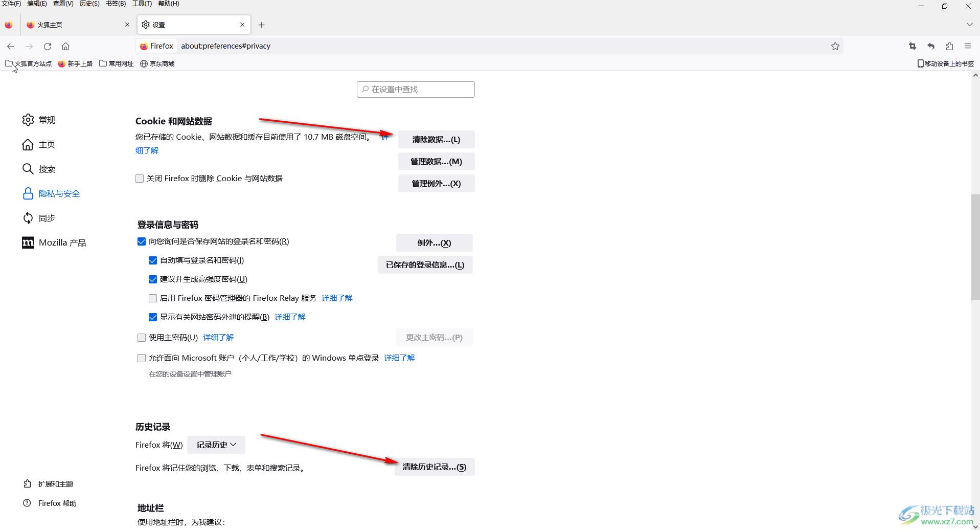Click 管理例外...(X) button
Screen dimensions: 980x530
pos(436,184)
